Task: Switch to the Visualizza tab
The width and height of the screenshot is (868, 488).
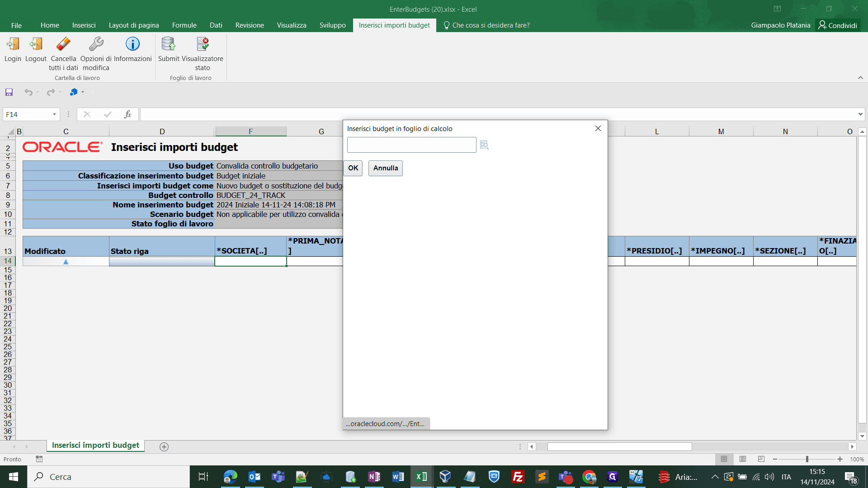Action: [x=292, y=25]
